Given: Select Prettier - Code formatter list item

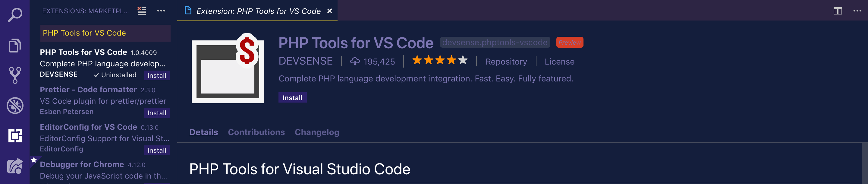Looking at the screenshot, I should tap(103, 101).
